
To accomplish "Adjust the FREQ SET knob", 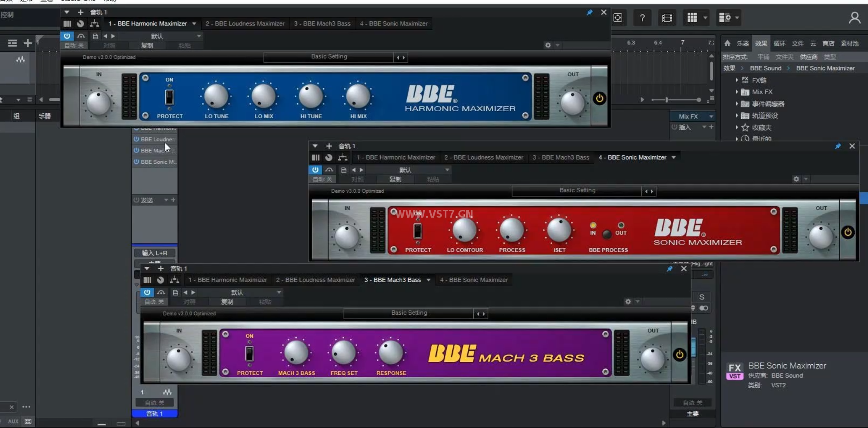I will pos(343,353).
